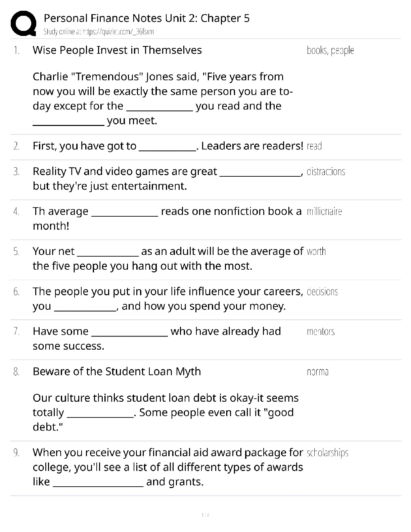Click the "Have some ___ who have" question
The height and width of the screenshot is (532, 411).
(156, 338)
